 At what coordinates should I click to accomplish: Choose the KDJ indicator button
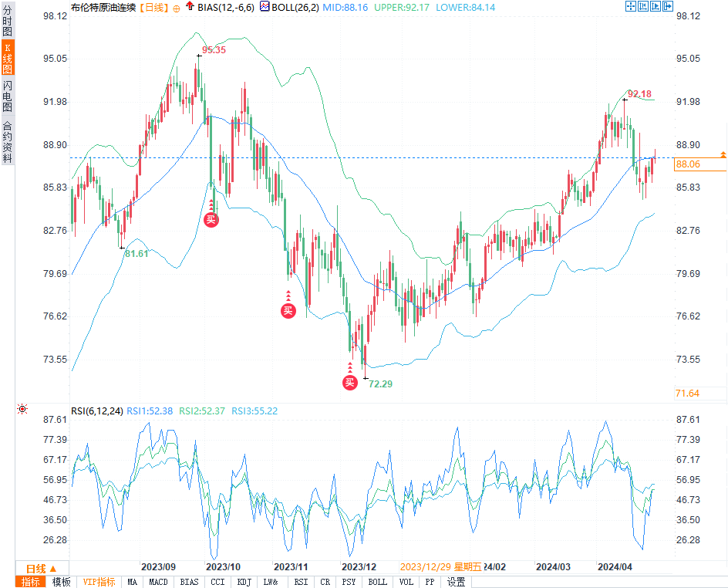click(x=244, y=582)
